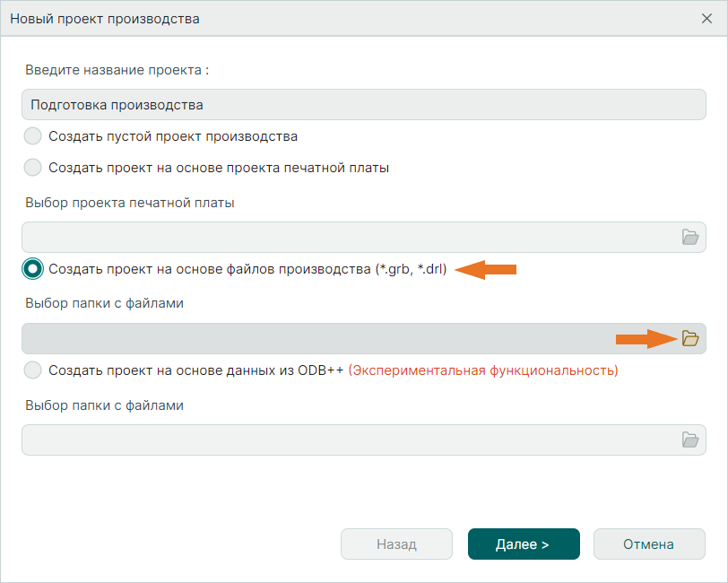
Task: Open the folder browser for PCB project selection
Action: click(689, 237)
